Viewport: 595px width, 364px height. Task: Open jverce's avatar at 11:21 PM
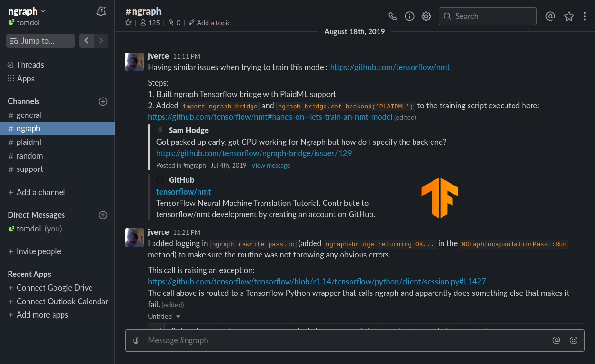click(134, 238)
